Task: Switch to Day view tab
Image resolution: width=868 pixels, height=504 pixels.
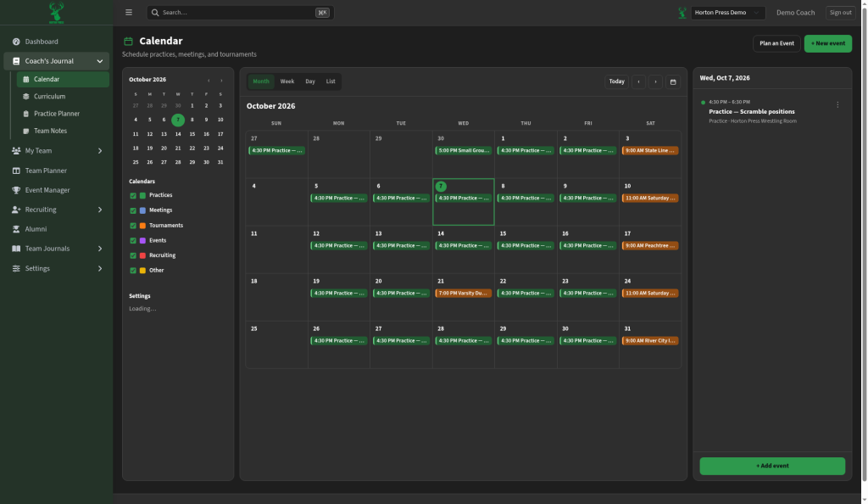Action: [x=310, y=81]
